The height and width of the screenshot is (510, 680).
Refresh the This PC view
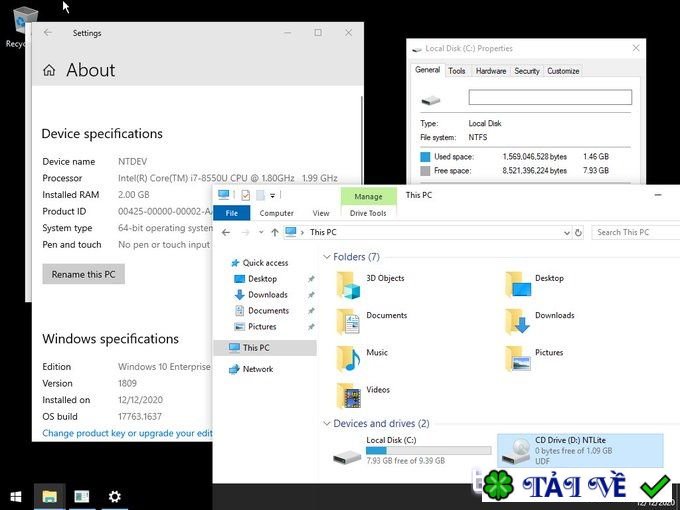click(x=578, y=232)
